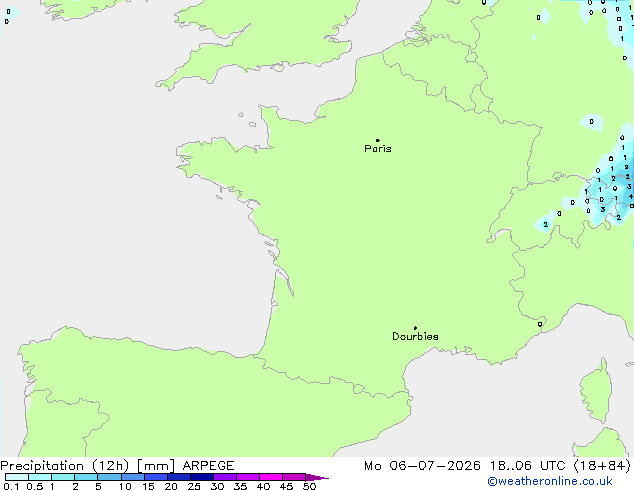Click the date Mo 06-07-2026
The width and height of the screenshot is (634, 490).
(x=422, y=466)
